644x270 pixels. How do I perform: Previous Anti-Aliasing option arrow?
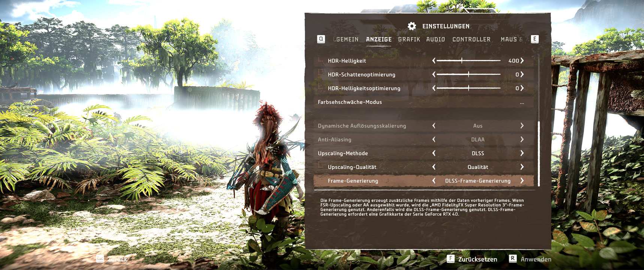(434, 139)
